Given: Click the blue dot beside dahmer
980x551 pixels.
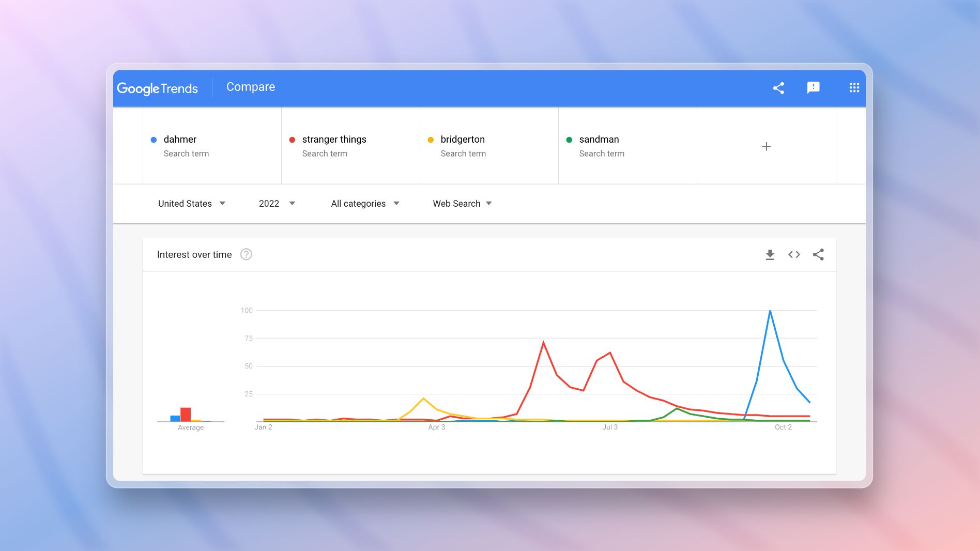Looking at the screenshot, I should click(154, 140).
